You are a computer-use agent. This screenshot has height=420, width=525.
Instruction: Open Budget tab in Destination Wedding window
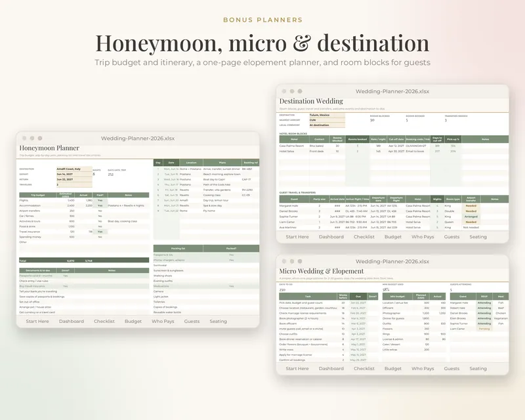(393, 237)
